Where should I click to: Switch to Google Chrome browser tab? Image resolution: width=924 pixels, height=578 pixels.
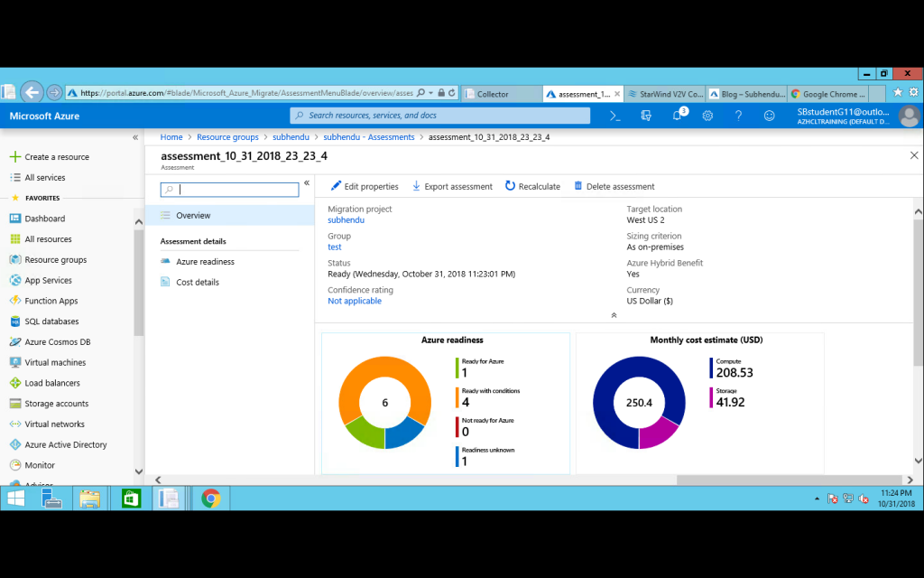[828, 94]
